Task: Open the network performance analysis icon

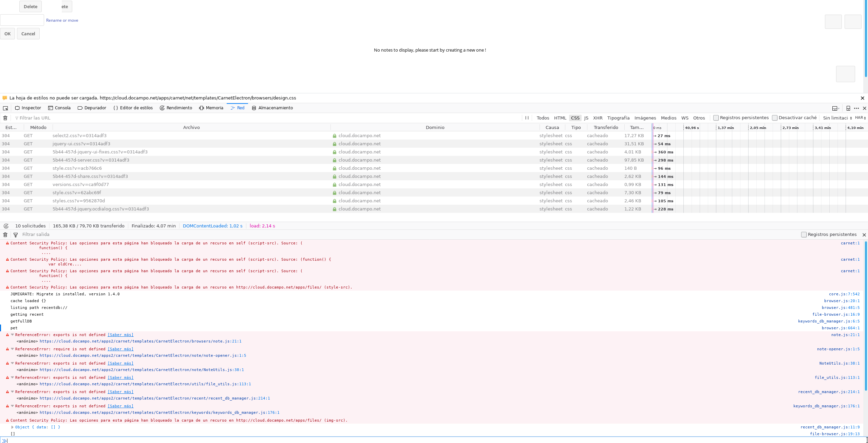Action: click(x=6, y=226)
